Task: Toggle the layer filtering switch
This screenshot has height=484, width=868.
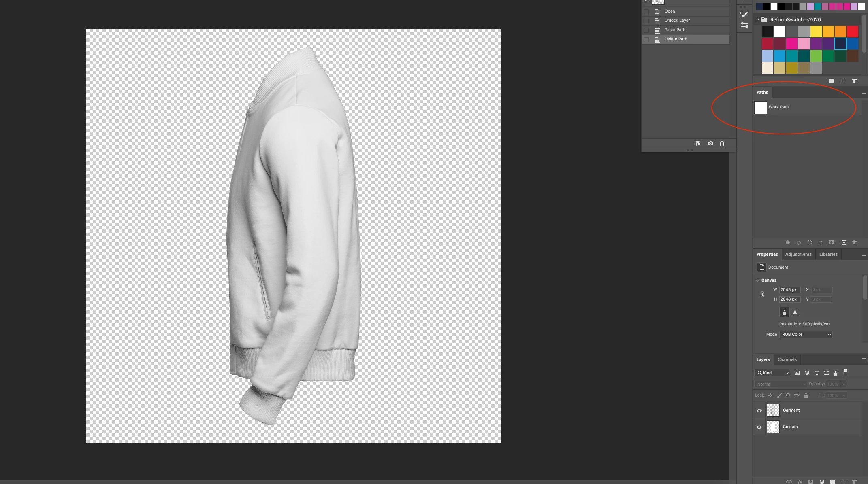Action: click(845, 372)
